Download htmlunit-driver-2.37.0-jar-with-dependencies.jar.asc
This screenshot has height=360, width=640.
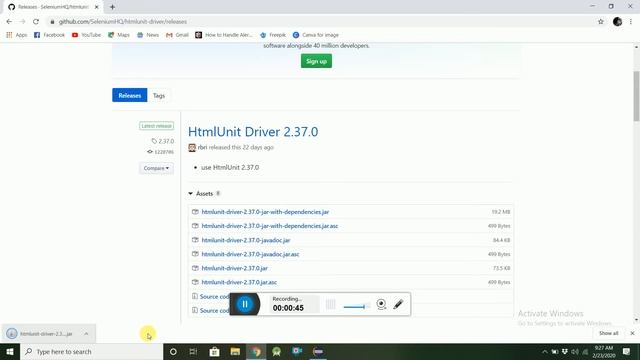(x=270, y=226)
